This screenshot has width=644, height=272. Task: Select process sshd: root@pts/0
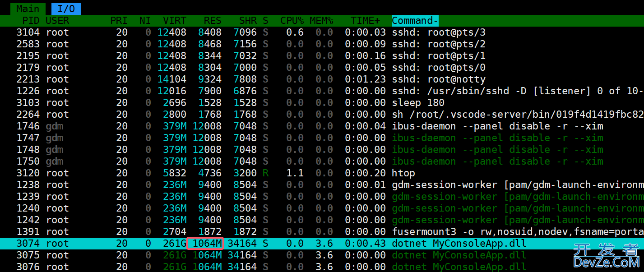tap(322, 68)
